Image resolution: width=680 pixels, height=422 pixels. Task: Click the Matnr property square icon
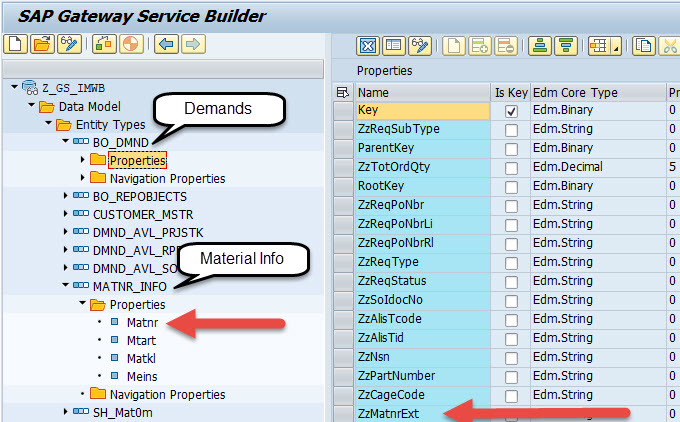click(114, 322)
